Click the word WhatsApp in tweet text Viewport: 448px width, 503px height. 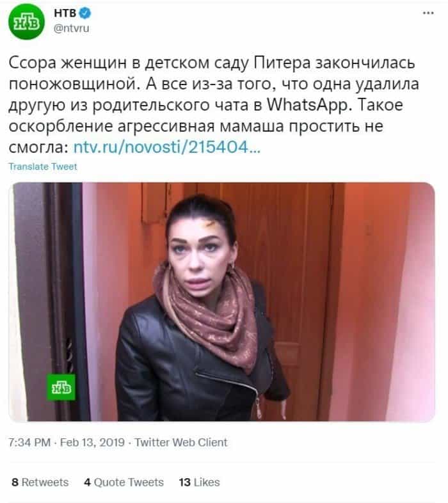[x=307, y=105]
